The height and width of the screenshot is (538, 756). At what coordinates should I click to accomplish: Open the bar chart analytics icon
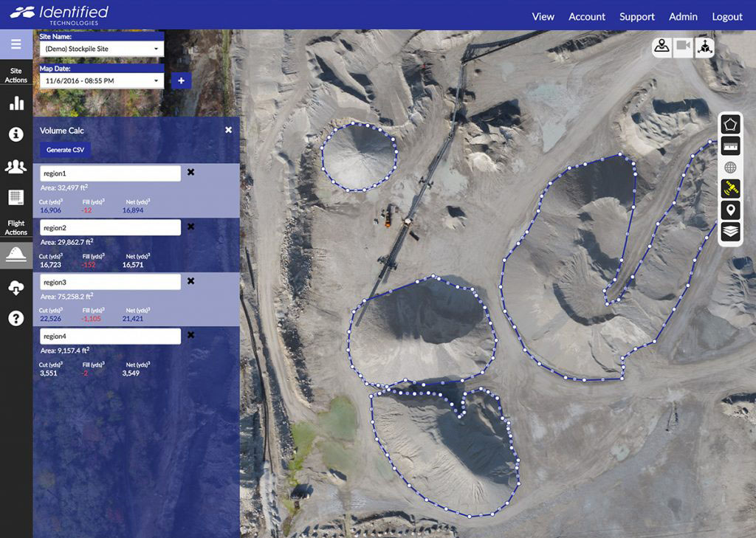point(16,103)
